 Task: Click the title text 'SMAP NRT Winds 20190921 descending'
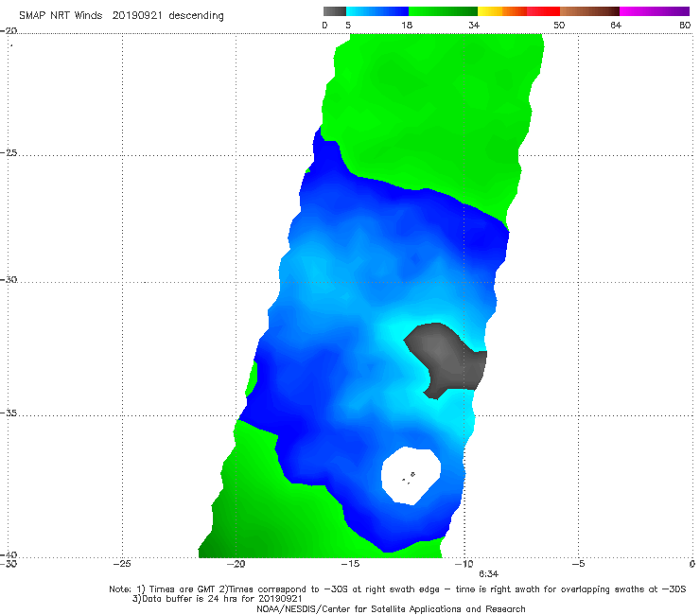tap(121, 16)
